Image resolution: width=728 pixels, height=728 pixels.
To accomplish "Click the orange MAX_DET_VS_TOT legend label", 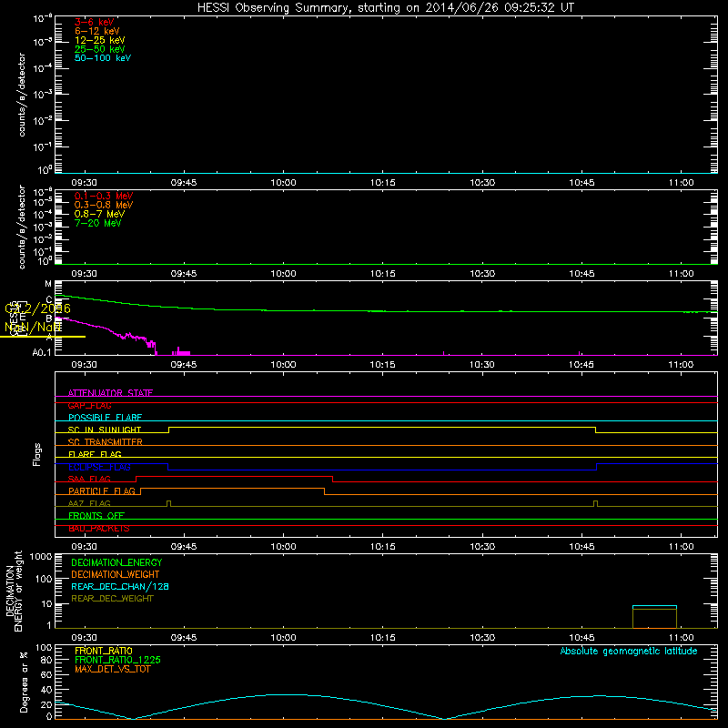I will point(112,669).
